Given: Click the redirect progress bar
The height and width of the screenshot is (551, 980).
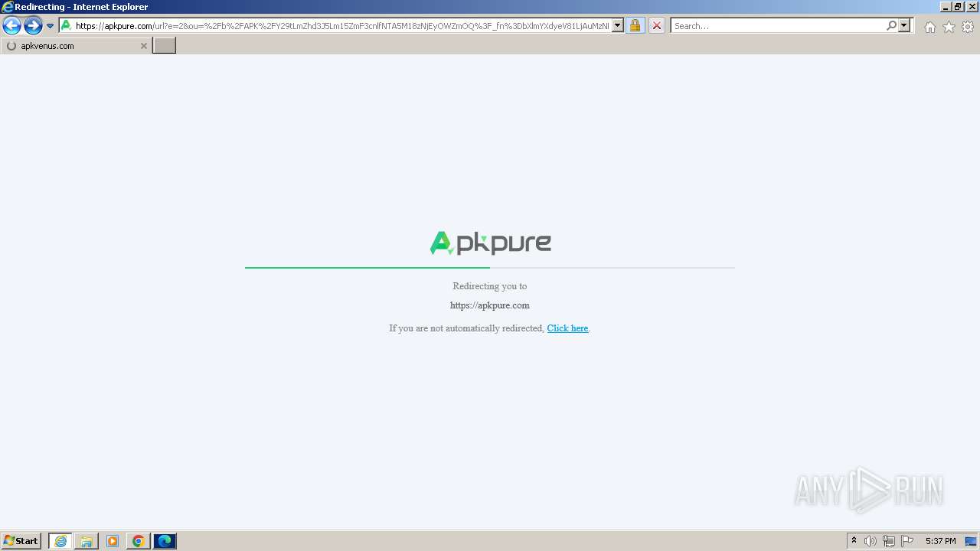Looking at the screenshot, I should click(490, 268).
